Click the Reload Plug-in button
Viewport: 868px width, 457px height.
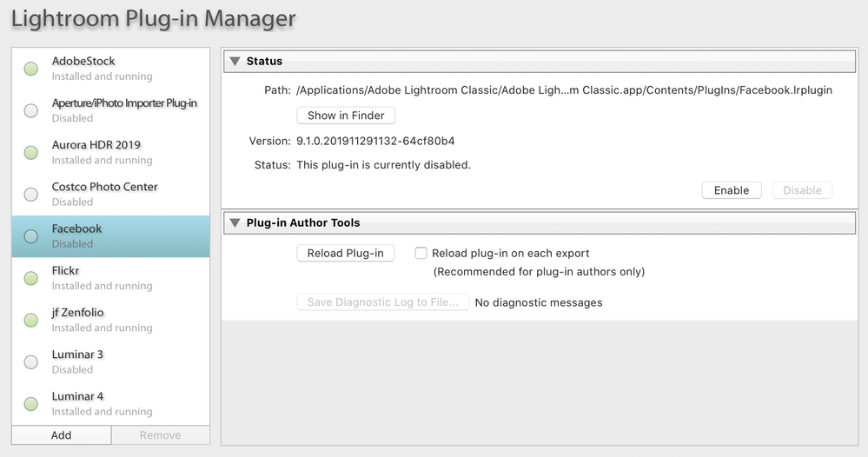click(x=346, y=254)
